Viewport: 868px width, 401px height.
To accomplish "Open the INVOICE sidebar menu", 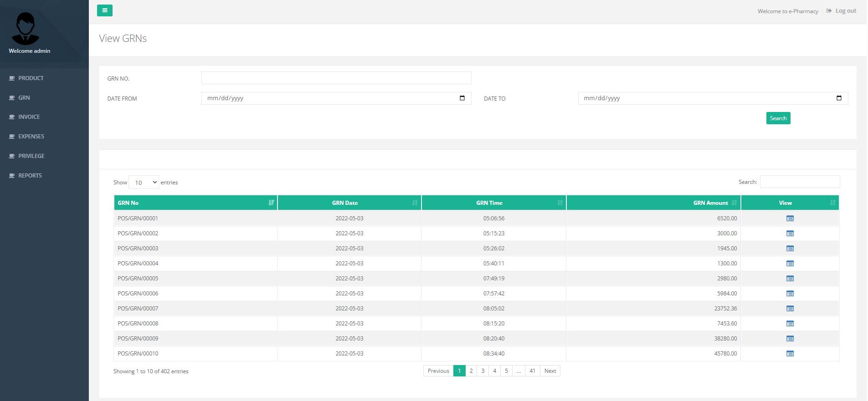I will [29, 117].
